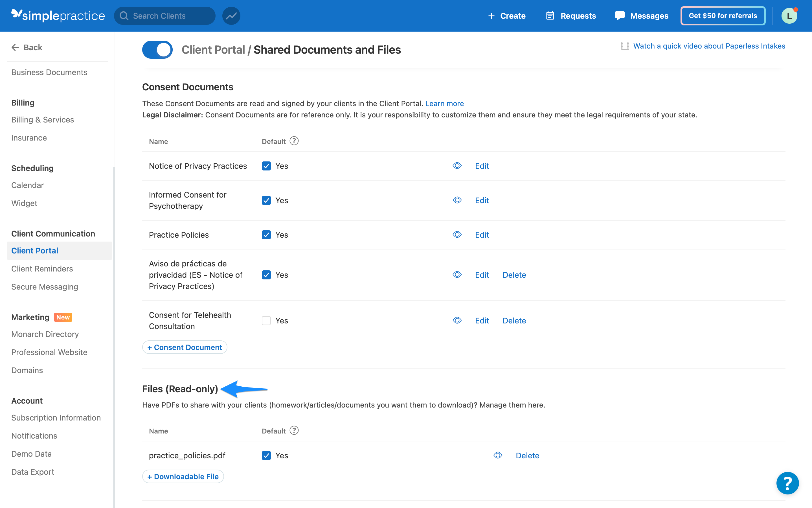812x508 pixels.
Task: Preview the Practice Policies consent document
Action: (457, 235)
